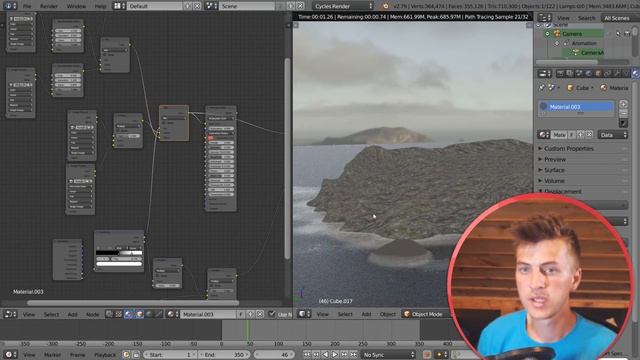
Task: Open outliner Search menu
Action: pos(587,18)
